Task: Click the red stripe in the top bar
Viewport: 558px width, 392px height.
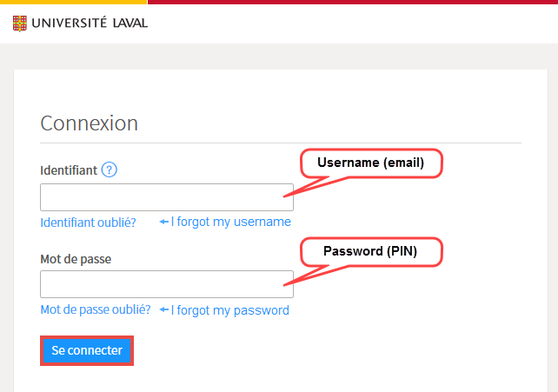Action: pos(353,2)
